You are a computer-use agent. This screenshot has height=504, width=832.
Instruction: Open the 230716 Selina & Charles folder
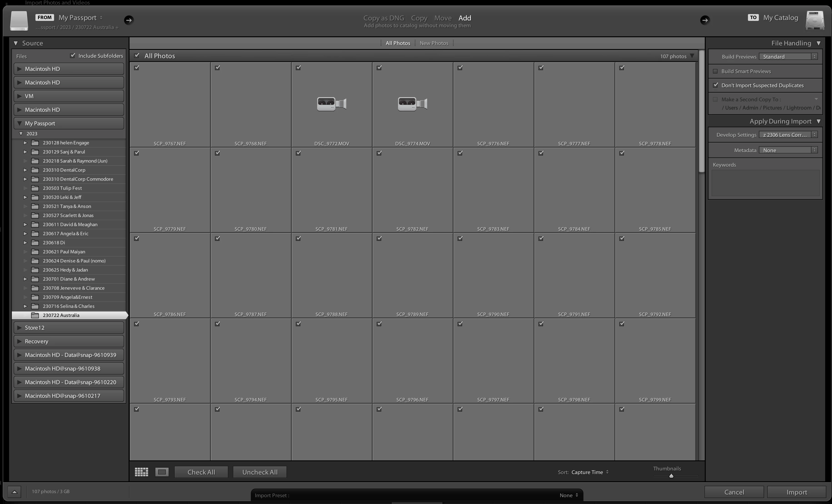(68, 306)
